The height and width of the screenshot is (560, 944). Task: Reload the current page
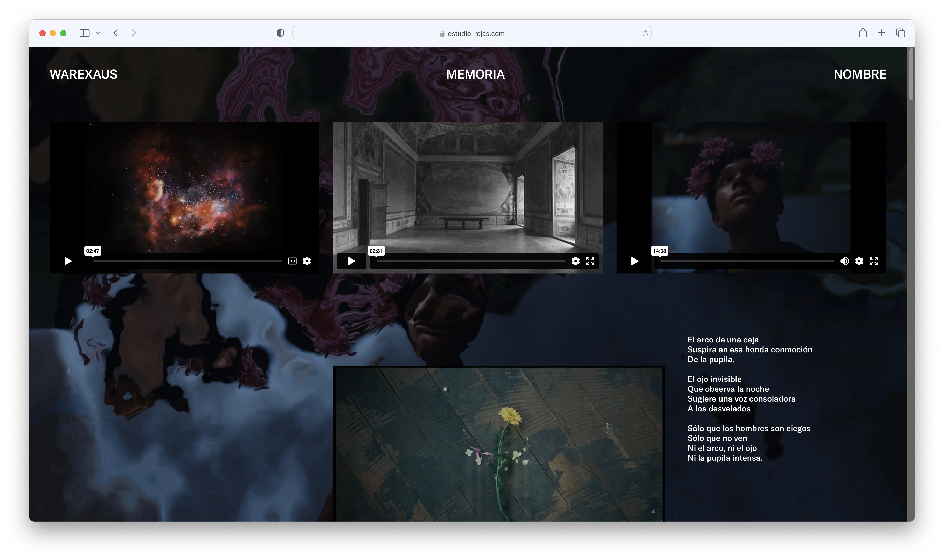[645, 34]
